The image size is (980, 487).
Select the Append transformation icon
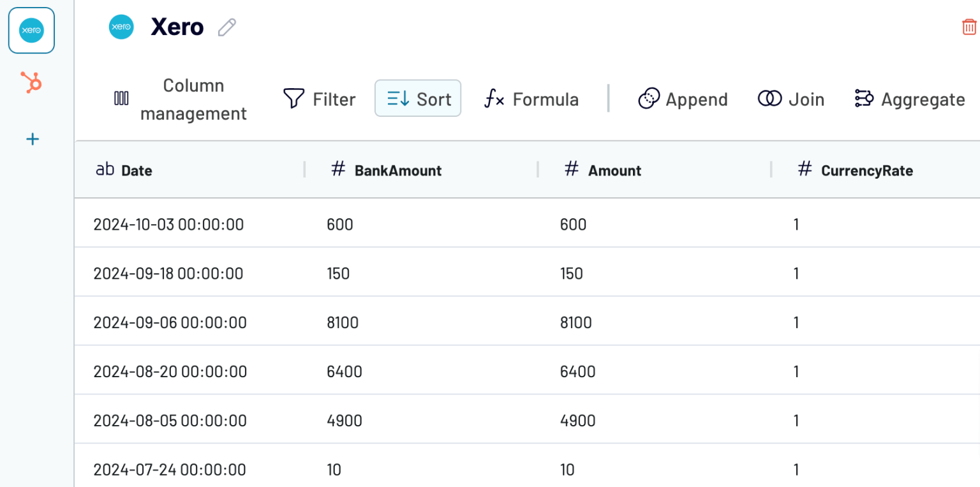pyautogui.click(x=650, y=98)
